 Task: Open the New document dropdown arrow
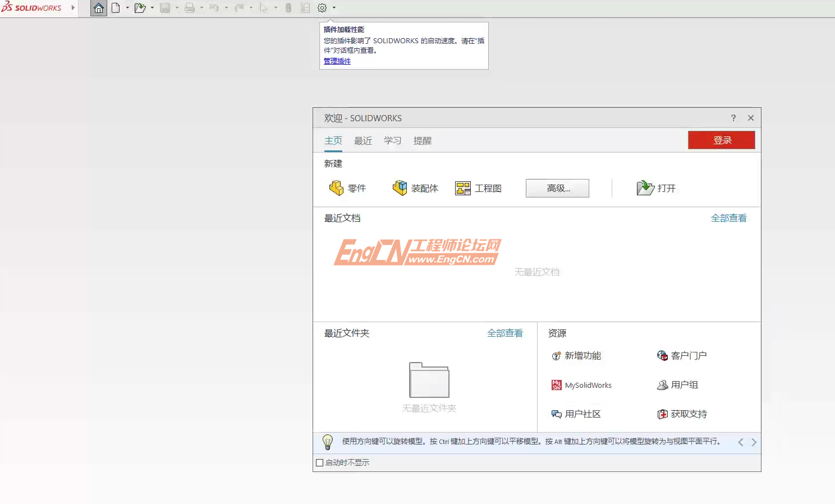click(x=127, y=8)
